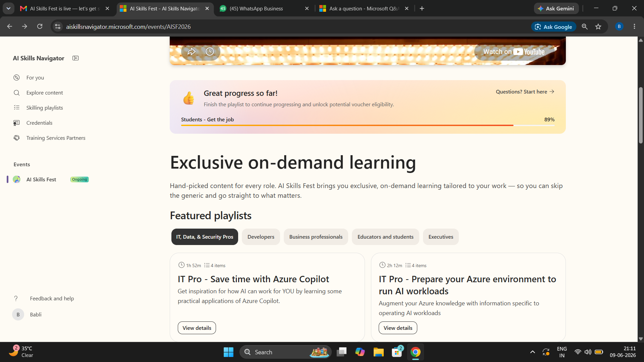Open Windows Start menu

[228, 352]
